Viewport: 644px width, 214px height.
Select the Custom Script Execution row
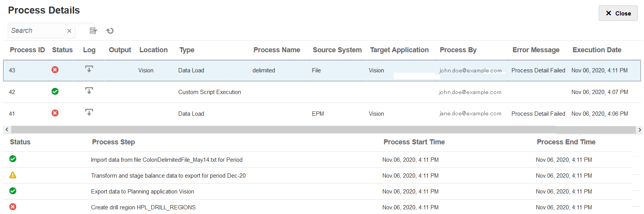[x=209, y=92]
